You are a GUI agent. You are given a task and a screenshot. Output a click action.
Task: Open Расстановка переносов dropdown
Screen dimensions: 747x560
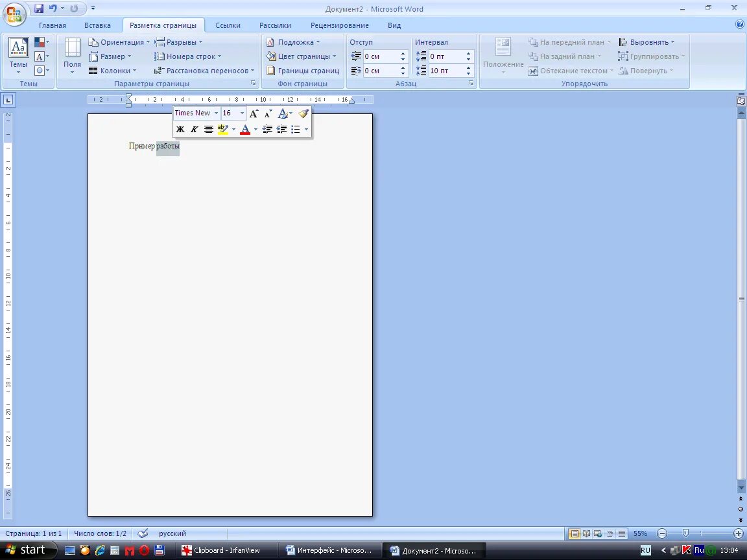204,71
